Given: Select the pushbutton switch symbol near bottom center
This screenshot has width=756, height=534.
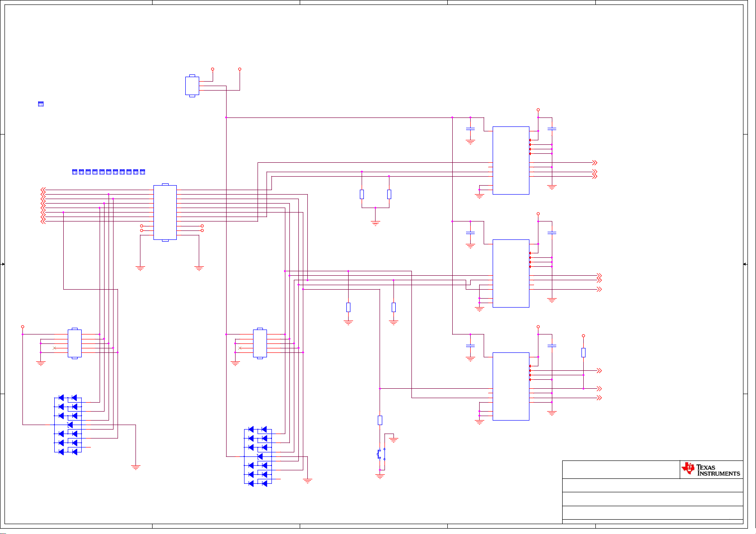Looking at the screenshot, I should [381, 454].
